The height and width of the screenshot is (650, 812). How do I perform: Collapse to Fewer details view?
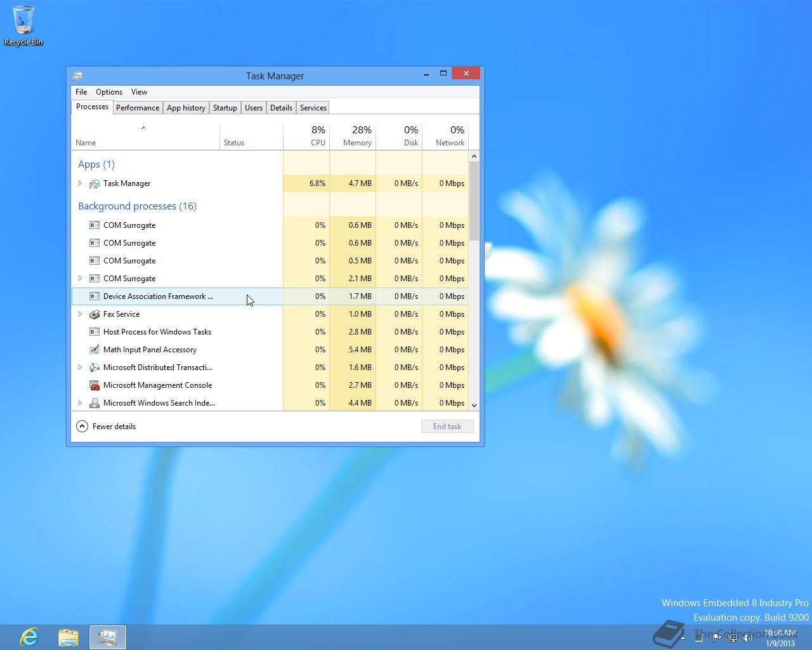[x=106, y=427]
